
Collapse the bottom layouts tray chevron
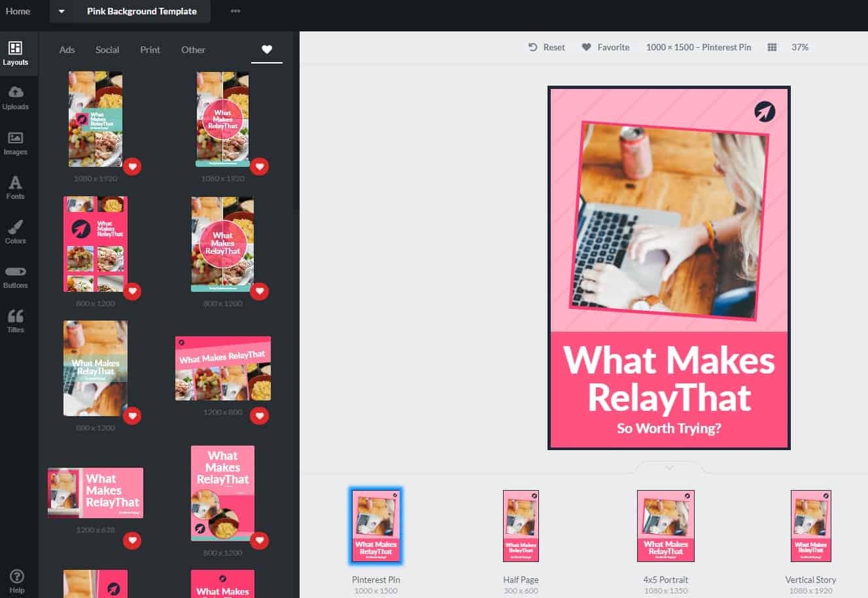(669, 468)
